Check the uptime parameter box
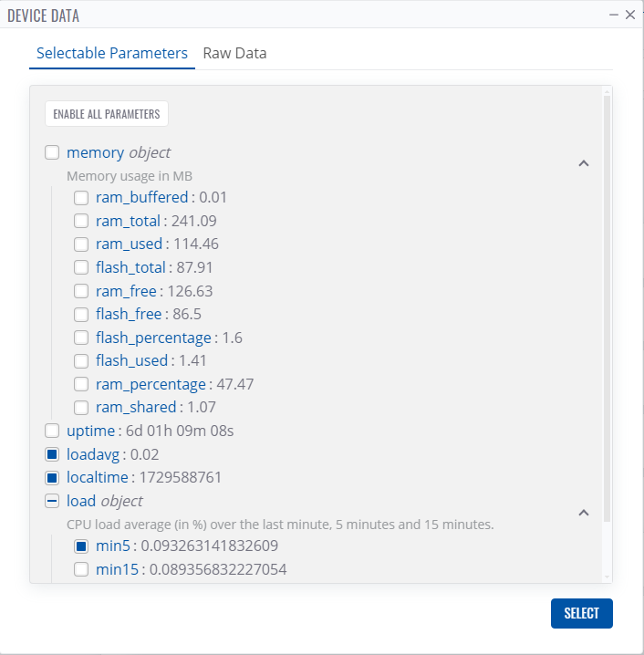The height and width of the screenshot is (655, 644). tap(53, 431)
